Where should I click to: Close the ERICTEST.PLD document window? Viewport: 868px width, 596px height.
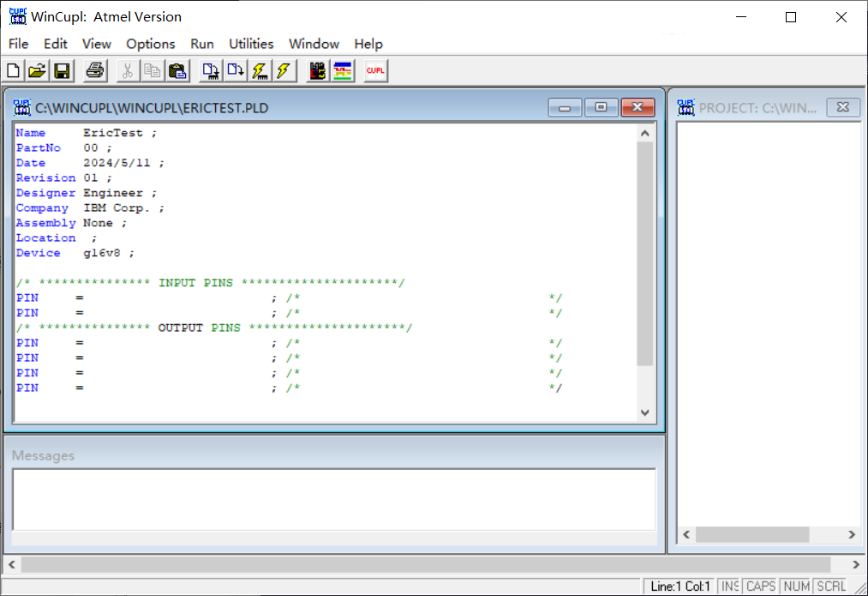tap(638, 107)
